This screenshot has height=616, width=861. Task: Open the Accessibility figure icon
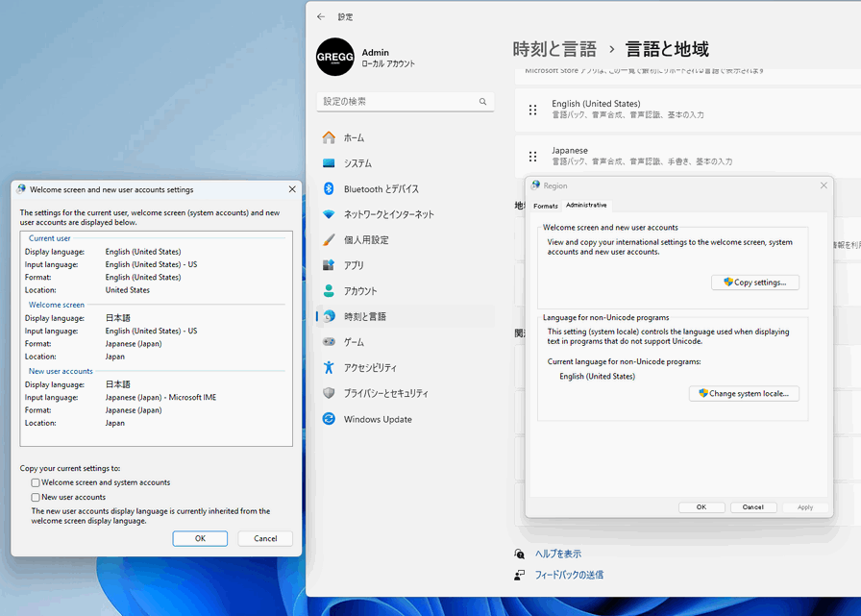[x=329, y=367]
